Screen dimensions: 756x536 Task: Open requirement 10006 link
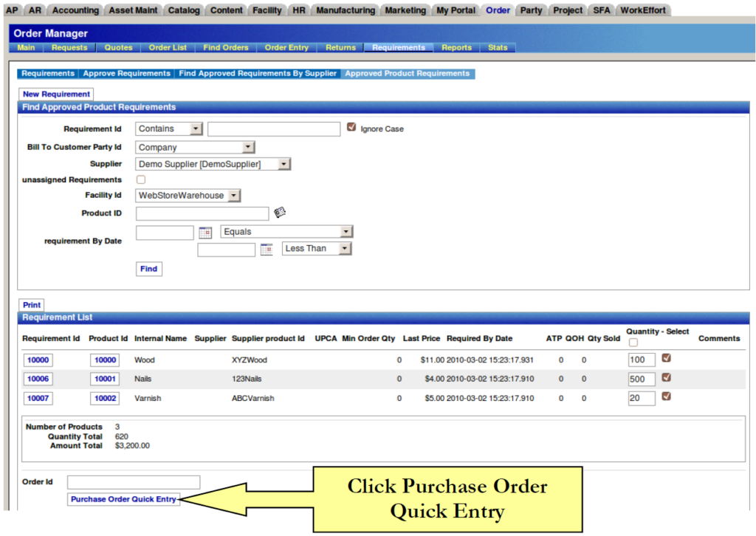click(x=37, y=379)
